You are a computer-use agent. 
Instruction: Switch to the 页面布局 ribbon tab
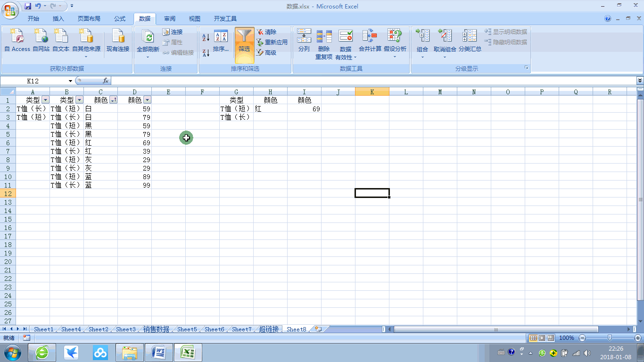(89, 19)
